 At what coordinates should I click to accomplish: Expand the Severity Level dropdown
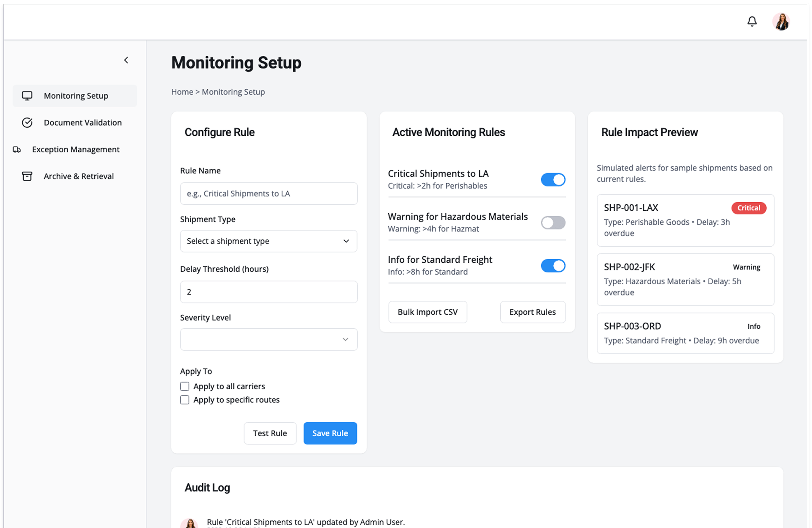click(x=269, y=339)
